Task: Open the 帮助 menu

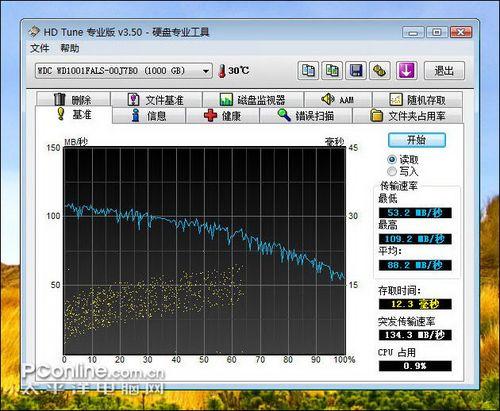Action: point(70,48)
